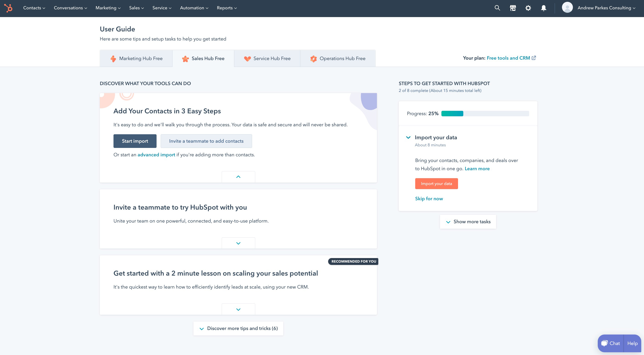Open the Help widget button
The width and height of the screenshot is (644, 355).
pos(632,343)
